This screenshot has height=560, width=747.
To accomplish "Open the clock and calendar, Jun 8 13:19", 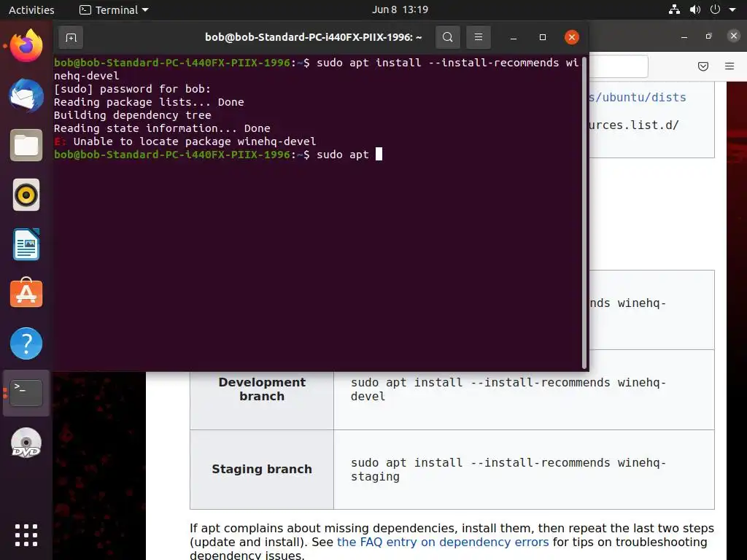I will [x=400, y=9].
